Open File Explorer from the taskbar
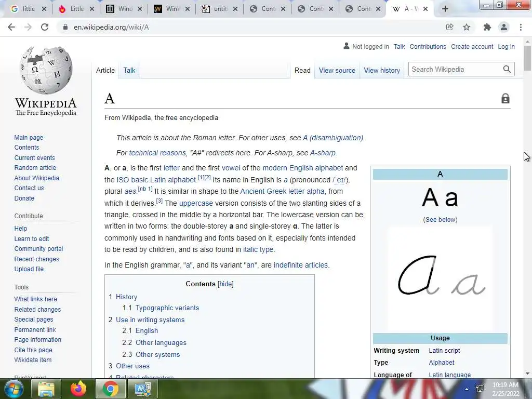 [x=46, y=389]
